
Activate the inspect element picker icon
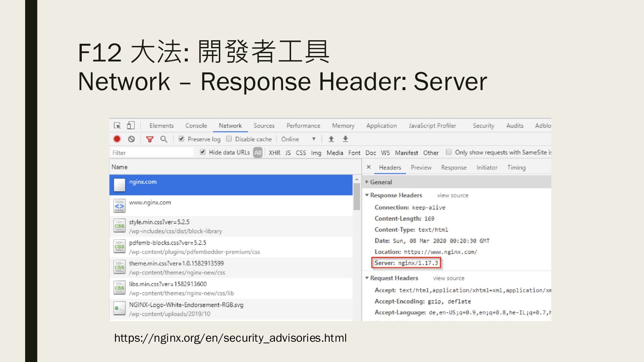coord(117,126)
